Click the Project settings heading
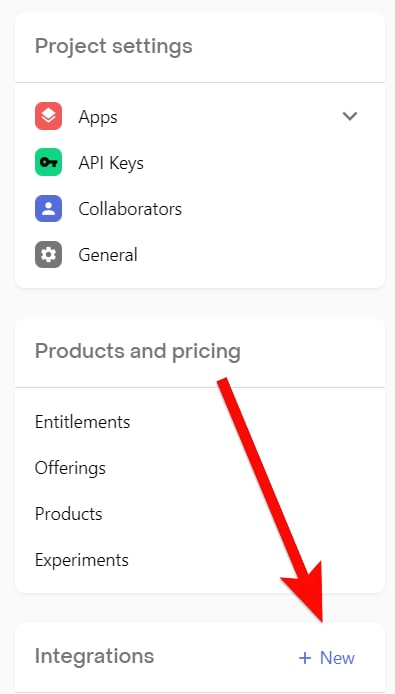Viewport: 395px width, 694px height. tap(114, 47)
